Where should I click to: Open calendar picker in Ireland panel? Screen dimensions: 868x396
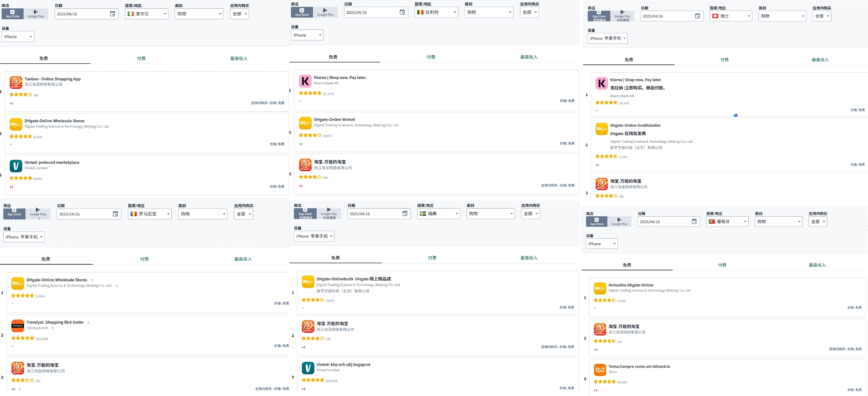[112, 14]
